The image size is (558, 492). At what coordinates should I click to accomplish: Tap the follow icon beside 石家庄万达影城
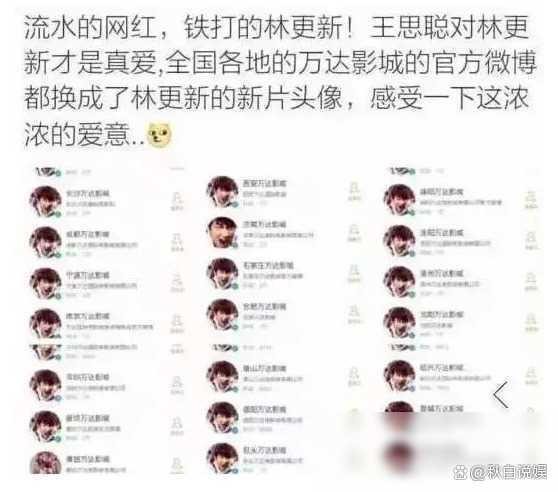(x=354, y=274)
